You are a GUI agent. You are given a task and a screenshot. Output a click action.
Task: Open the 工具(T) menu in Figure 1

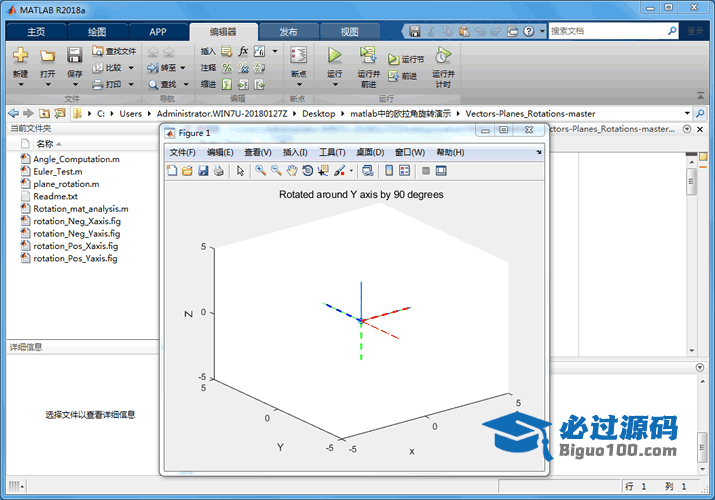[x=332, y=152]
